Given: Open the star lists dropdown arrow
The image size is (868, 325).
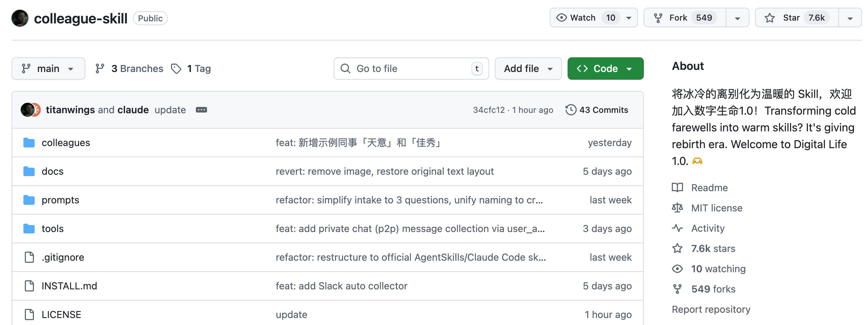Looking at the screenshot, I should pos(850,18).
